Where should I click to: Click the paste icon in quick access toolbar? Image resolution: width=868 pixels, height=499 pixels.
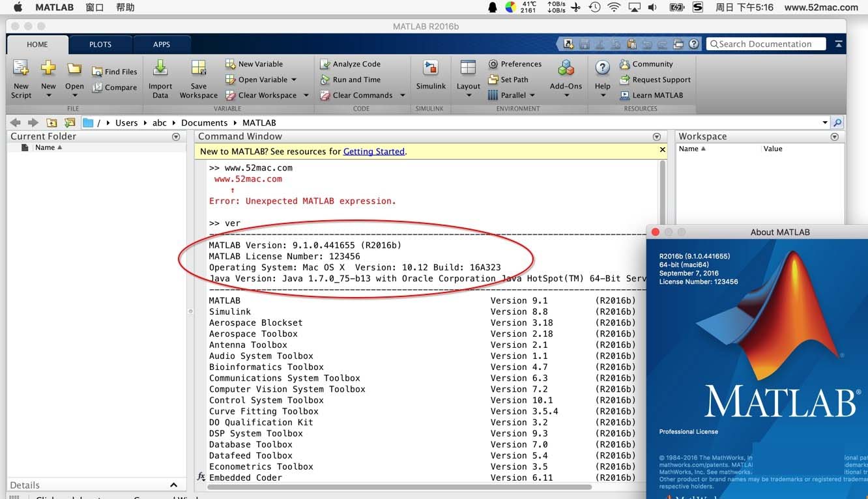(631, 44)
